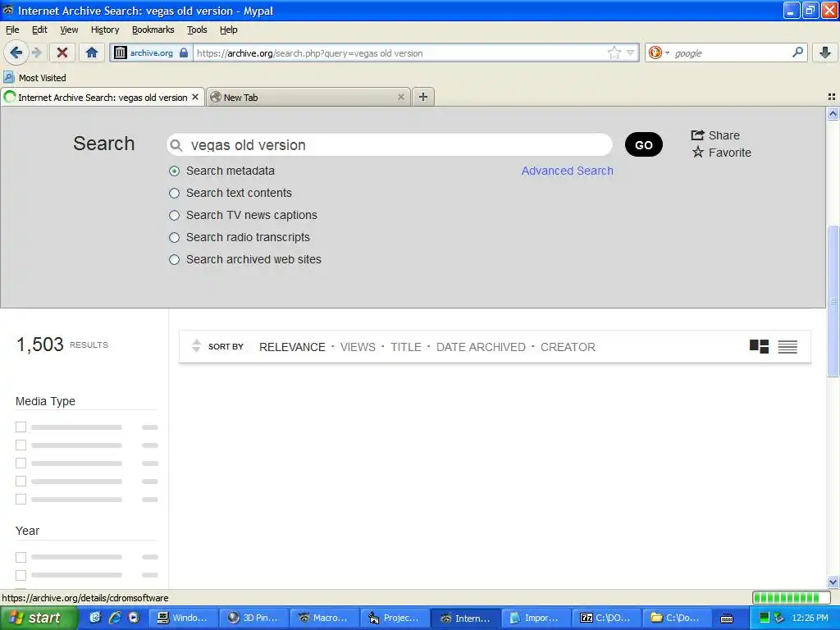Open the Tools menu
The height and width of the screenshot is (630, 840).
pyautogui.click(x=197, y=30)
